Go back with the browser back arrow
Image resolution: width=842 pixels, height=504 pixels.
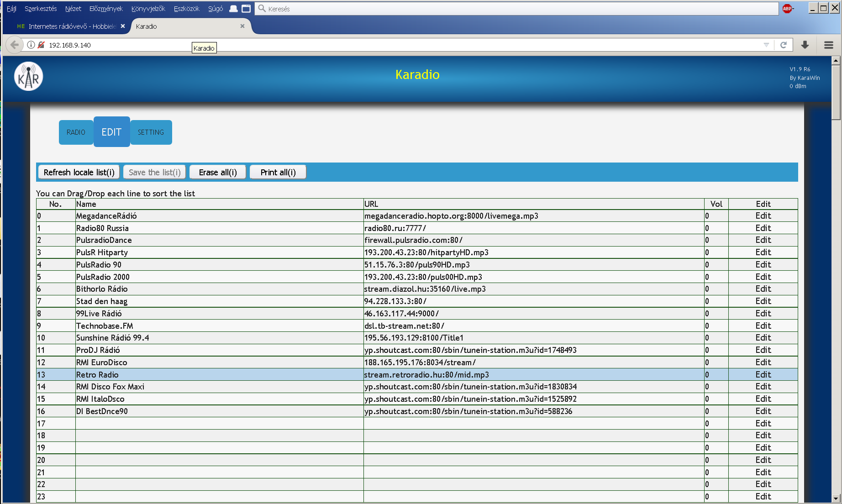tap(15, 45)
